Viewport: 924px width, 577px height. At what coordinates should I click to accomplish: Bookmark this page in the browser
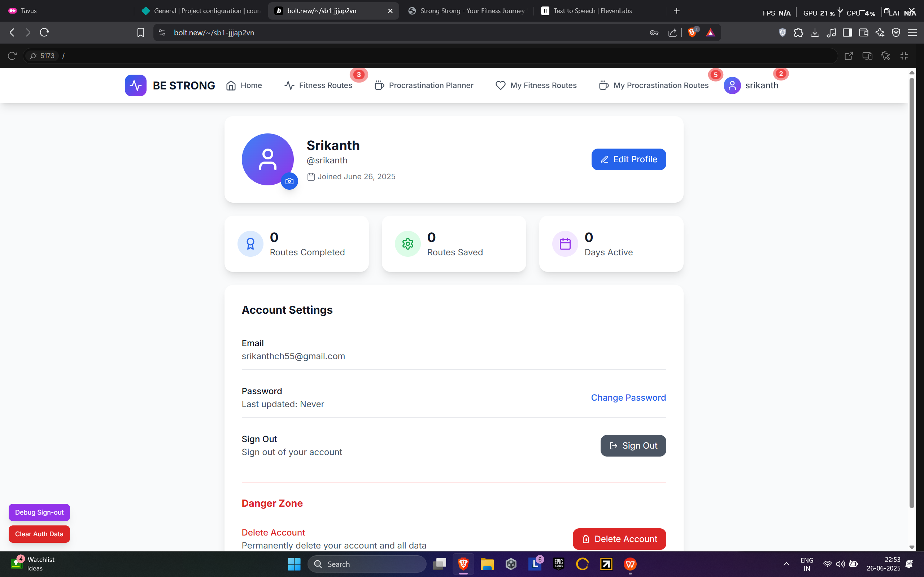pos(140,32)
